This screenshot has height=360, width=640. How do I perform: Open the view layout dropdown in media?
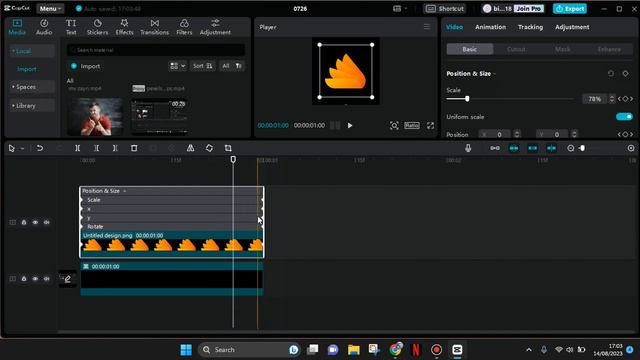(178, 66)
